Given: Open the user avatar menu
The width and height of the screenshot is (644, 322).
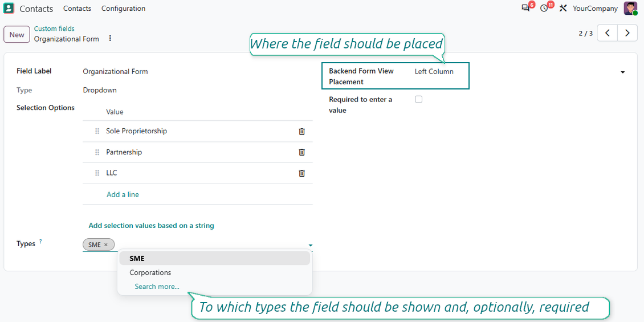Looking at the screenshot, I should [x=630, y=8].
